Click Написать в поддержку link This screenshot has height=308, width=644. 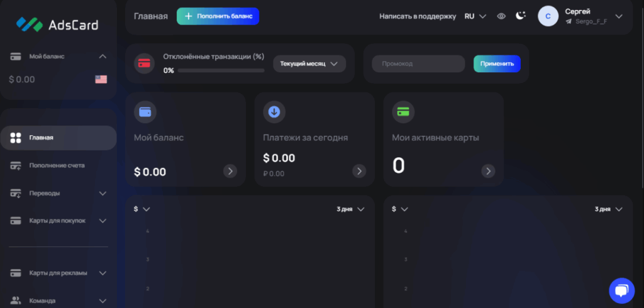coord(418,16)
